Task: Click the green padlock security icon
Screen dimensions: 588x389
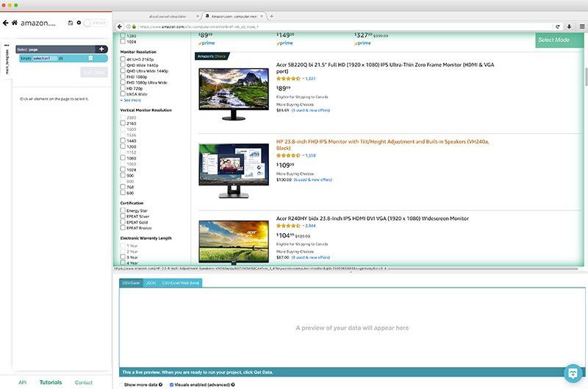Action: (x=134, y=26)
